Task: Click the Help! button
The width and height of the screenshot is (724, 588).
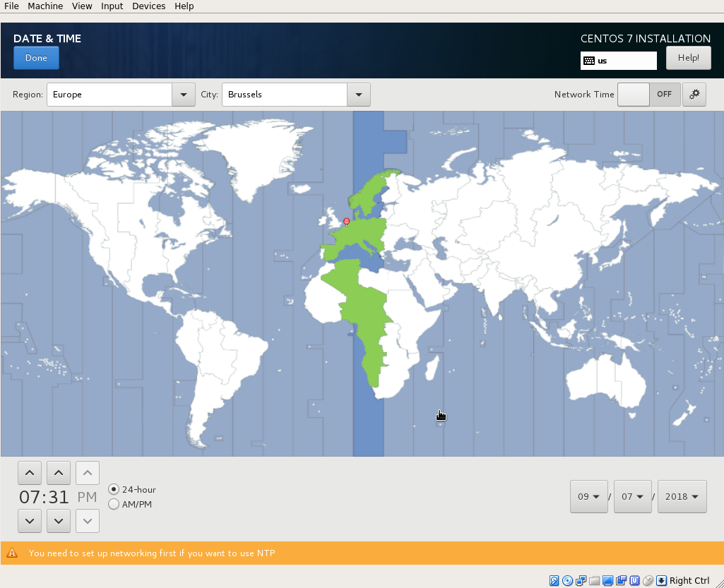Action: 688,58
